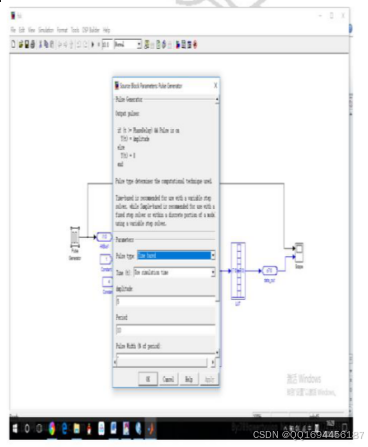Click the colorful round taskbar app icon
368x447 pixels.
point(52,428)
